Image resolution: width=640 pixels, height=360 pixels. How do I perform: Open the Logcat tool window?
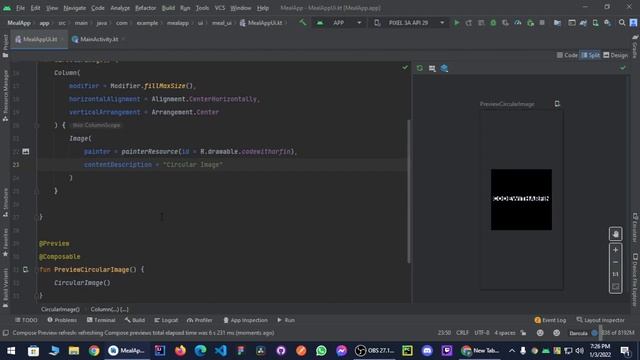166,320
